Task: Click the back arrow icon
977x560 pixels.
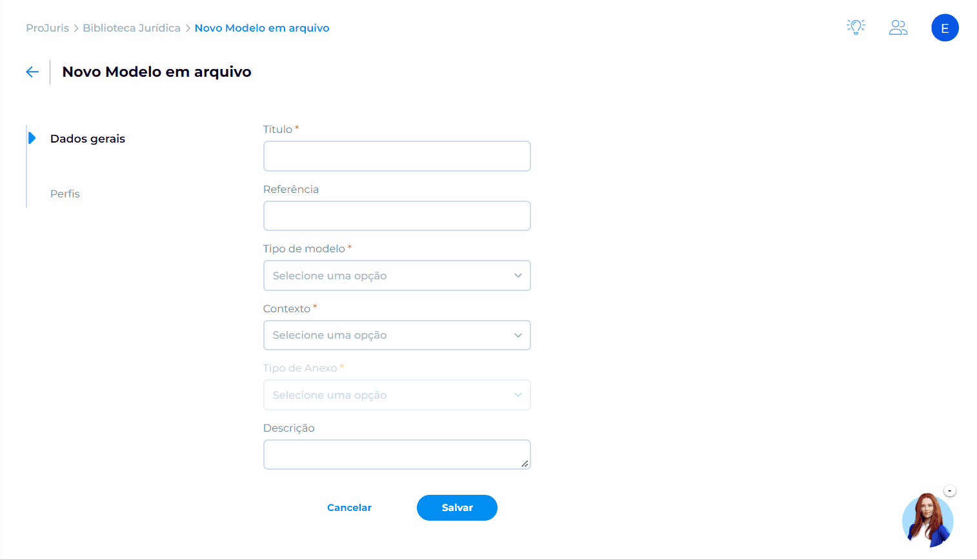Action: click(x=32, y=72)
